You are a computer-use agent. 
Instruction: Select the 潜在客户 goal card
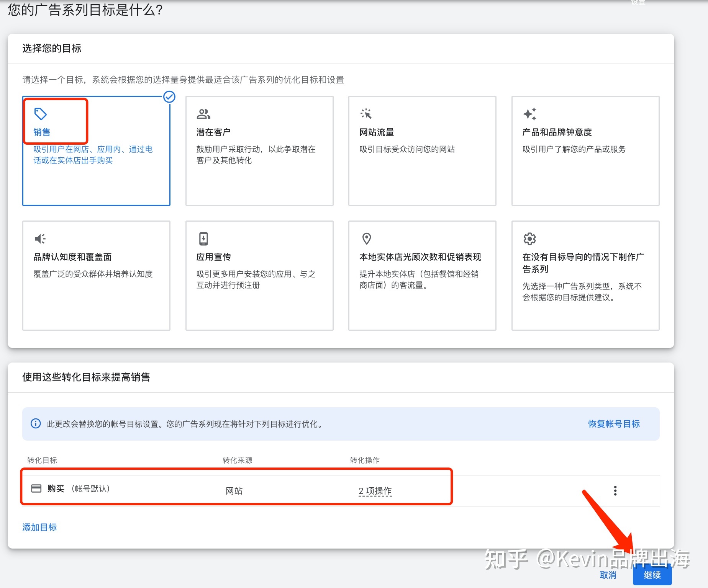point(259,150)
